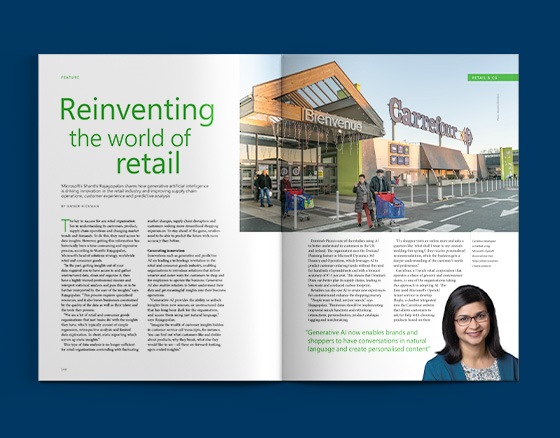Click the large Carrefour rooftop sign
This screenshot has height=438, width=560.
pos(430,122)
